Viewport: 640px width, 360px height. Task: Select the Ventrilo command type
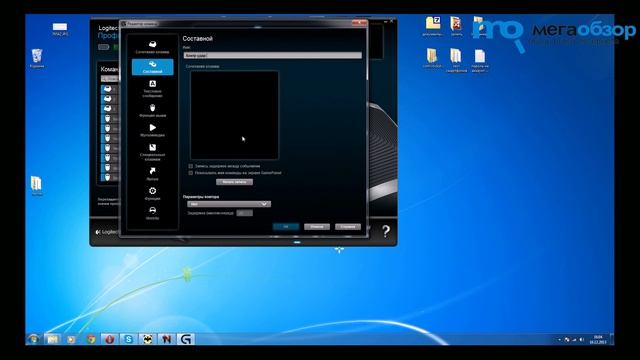click(x=152, y=213)
